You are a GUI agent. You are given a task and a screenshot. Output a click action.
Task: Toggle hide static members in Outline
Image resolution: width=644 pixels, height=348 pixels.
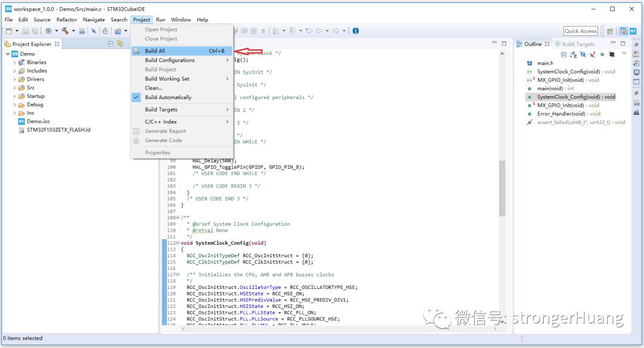(x=592, y=55)
